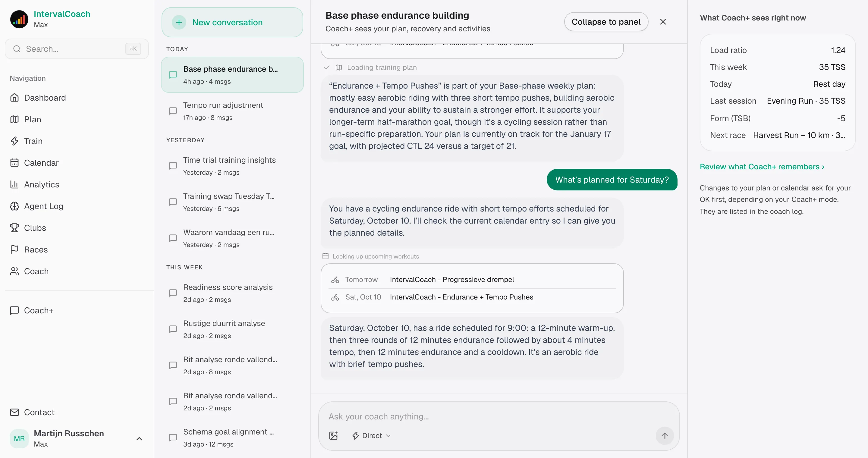
Task: Open Races via the flag icon
Action: (x=14, y=249)
